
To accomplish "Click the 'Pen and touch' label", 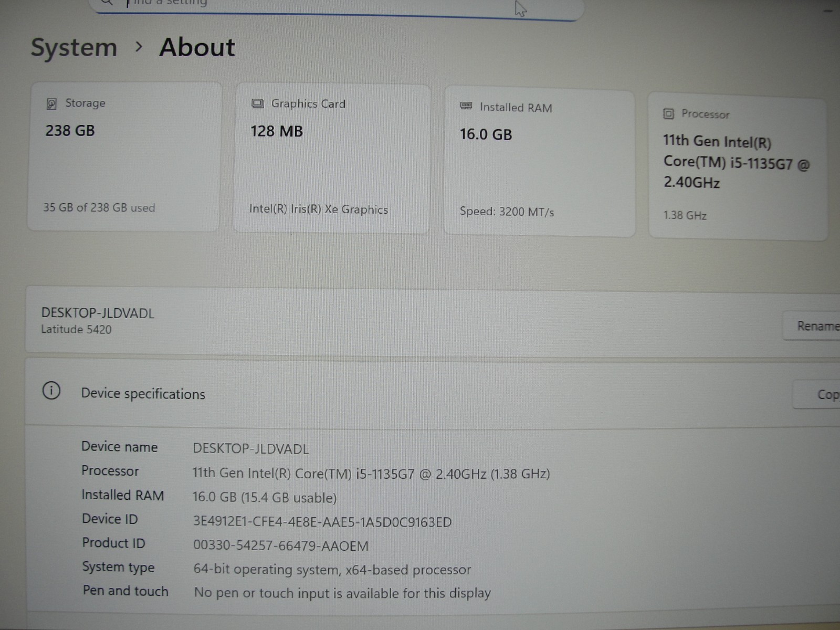I will [x=125, y=591].
